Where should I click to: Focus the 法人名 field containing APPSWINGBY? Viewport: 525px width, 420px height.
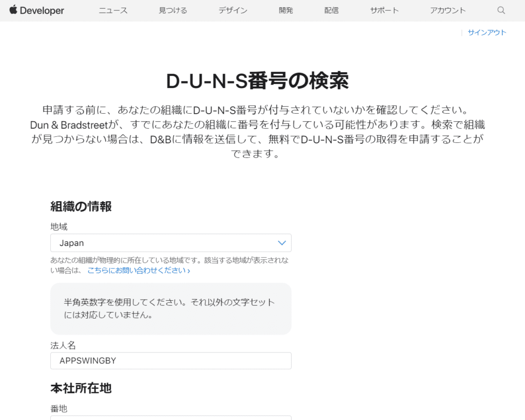171,361
